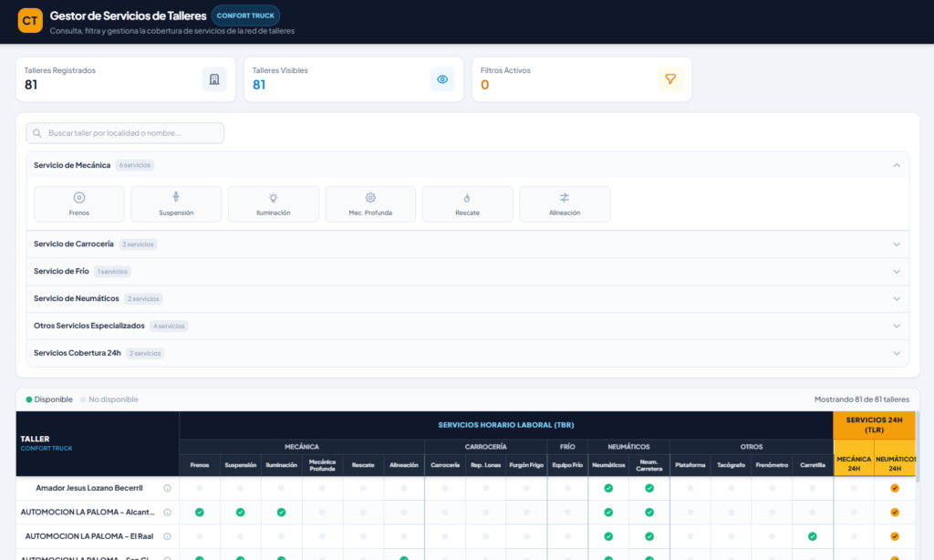The width and height of the screenshot is (934, 560).
Task: Click the CONFORT TRUCK badge in header
Action: (245, 16)
